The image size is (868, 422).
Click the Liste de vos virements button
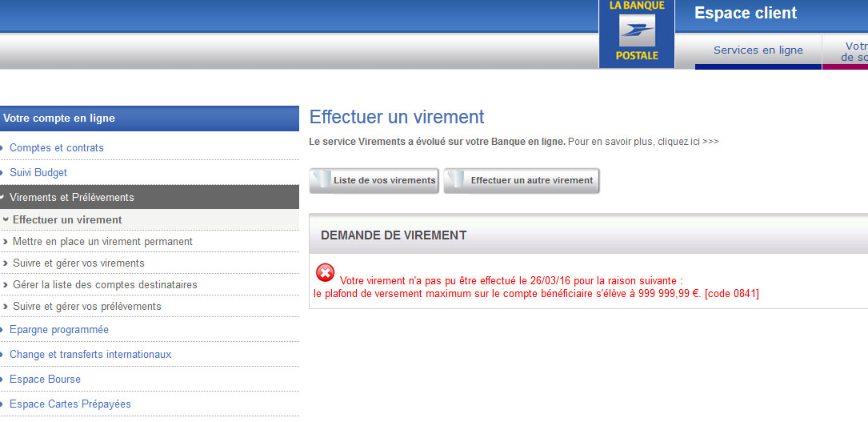click(x=374, y=180)
